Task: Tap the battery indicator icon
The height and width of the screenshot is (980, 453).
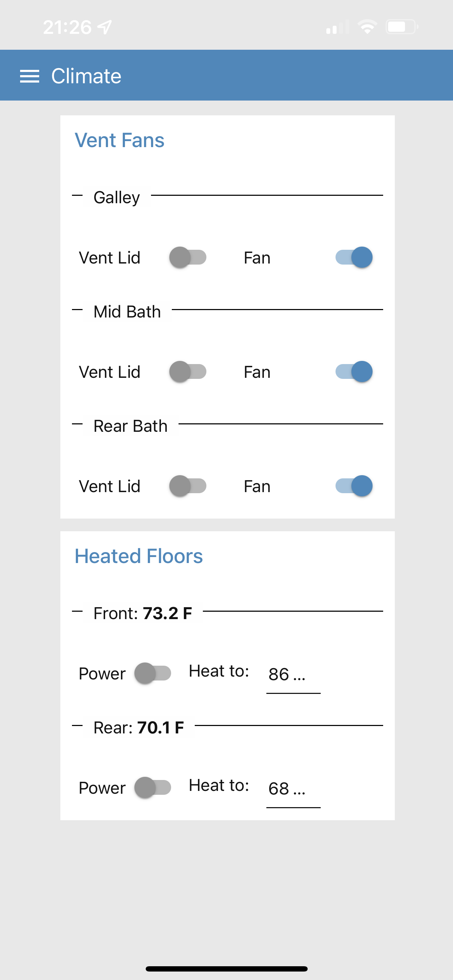Action: [x=402, y=27]
